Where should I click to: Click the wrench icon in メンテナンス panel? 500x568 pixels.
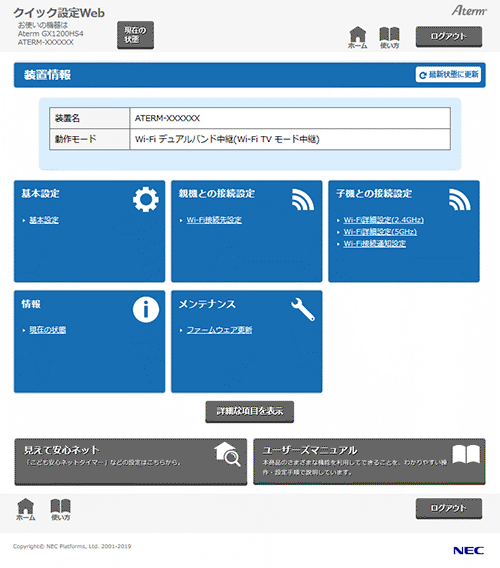[303, 309]
